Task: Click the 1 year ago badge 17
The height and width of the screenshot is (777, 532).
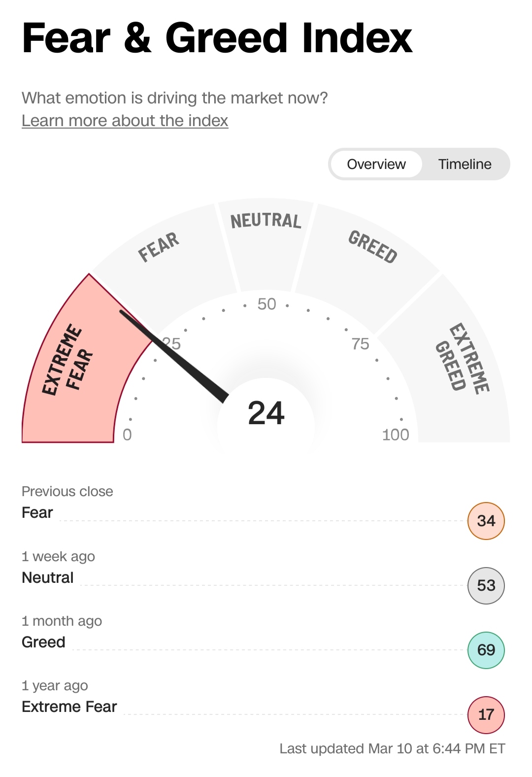Action: tap(486, 714)
